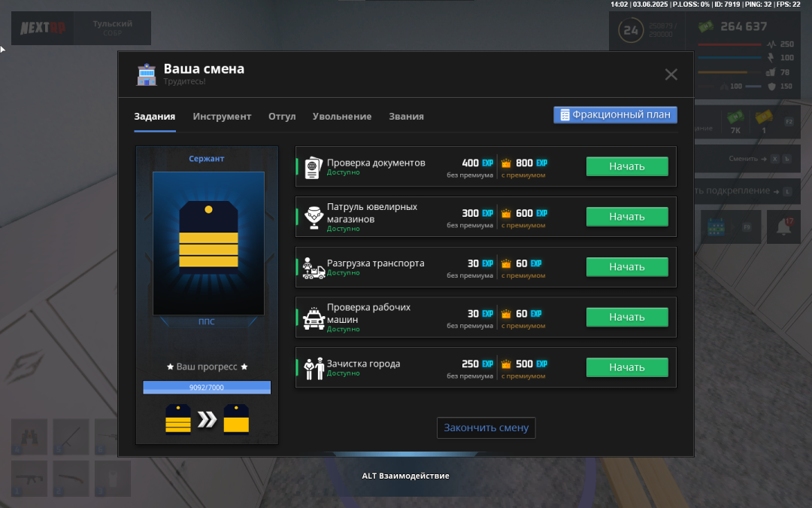Open the Отгул tab
The image size is (812, 508).
click(x=282, y=117)
